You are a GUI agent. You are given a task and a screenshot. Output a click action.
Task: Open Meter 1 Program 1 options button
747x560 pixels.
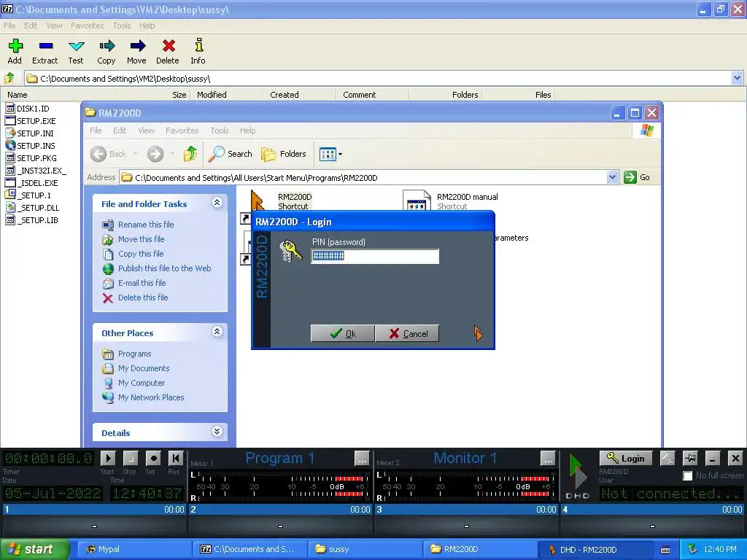(362, 459)
